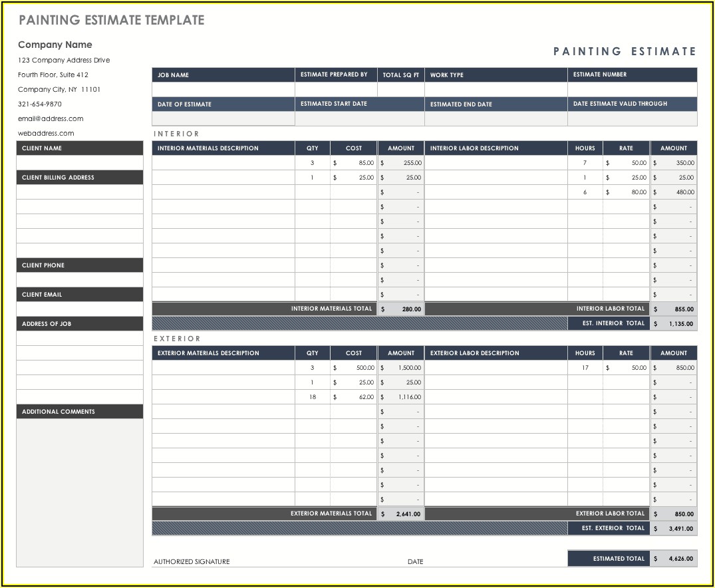
Task: Click inside the Additional Comments box
Action: 79,492
